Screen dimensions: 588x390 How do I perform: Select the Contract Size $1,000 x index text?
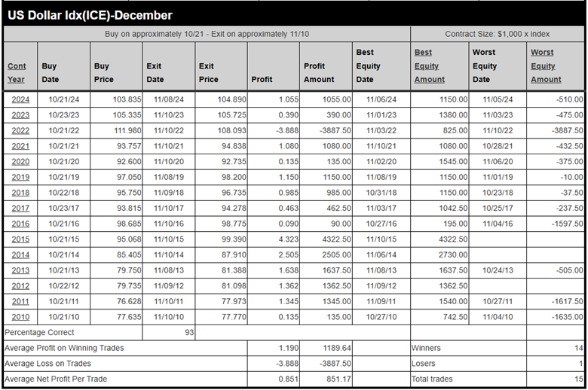coord(498,34)
